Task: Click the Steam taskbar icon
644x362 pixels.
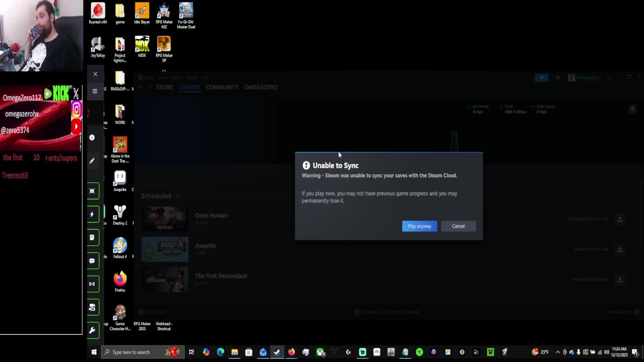Action: [x=277, y=352]
